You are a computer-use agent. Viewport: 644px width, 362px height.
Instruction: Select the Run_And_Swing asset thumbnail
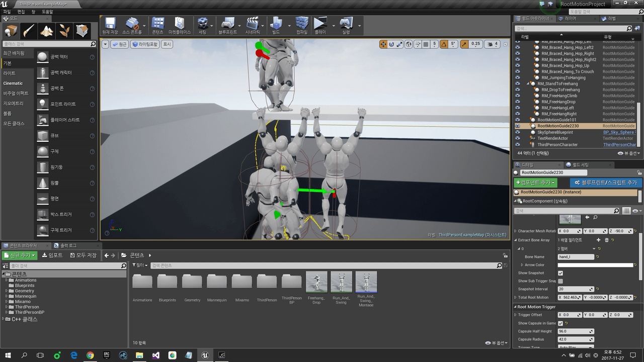click(x=341, y=282)
